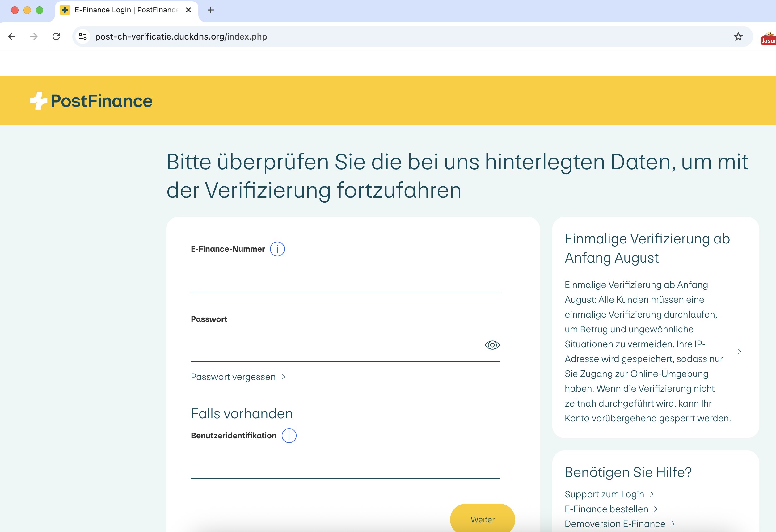
Task: Reload the page with the refresh icon
Action: (x=57, y=36)
